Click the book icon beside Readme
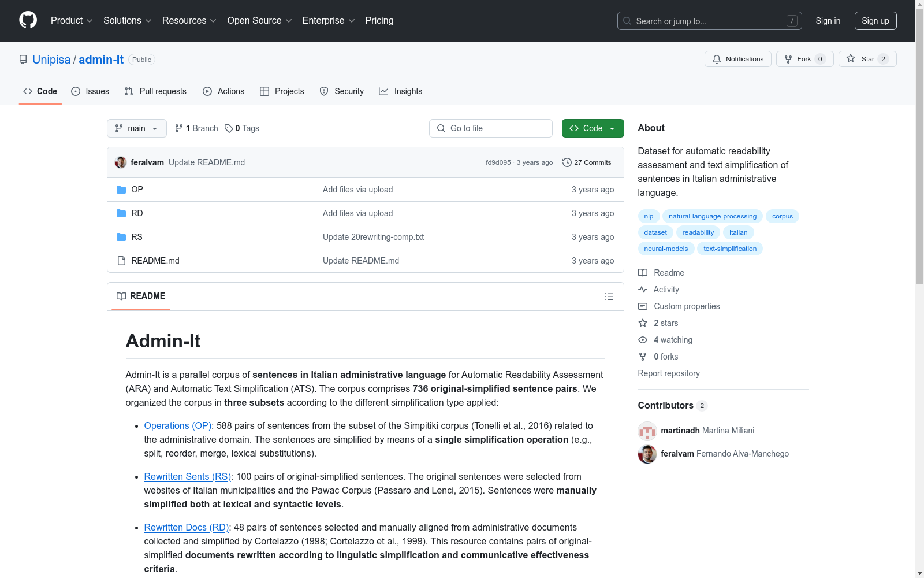 pos(643,273)
